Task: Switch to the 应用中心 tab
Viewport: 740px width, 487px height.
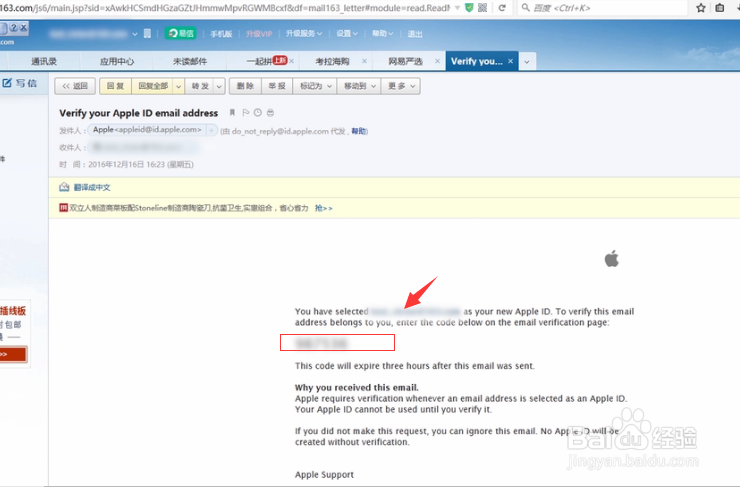Action: click(x=117, y=61)
